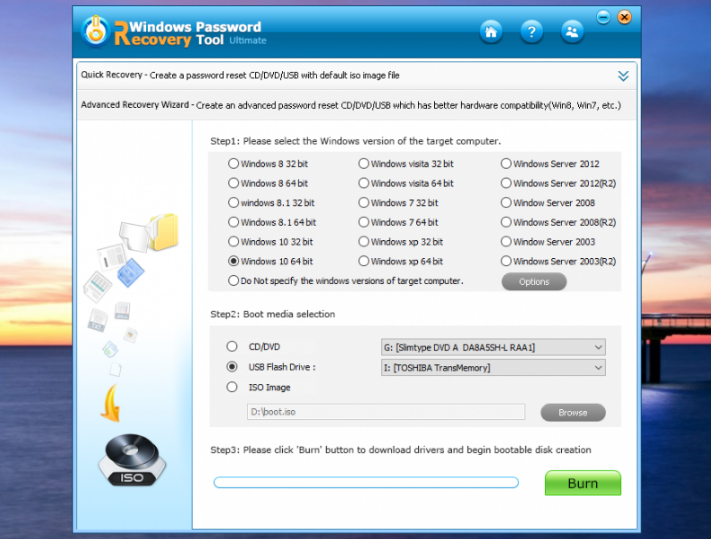
Task: Open the Slimtype DVD drive dropdown
Action: [x=493, y=347]
